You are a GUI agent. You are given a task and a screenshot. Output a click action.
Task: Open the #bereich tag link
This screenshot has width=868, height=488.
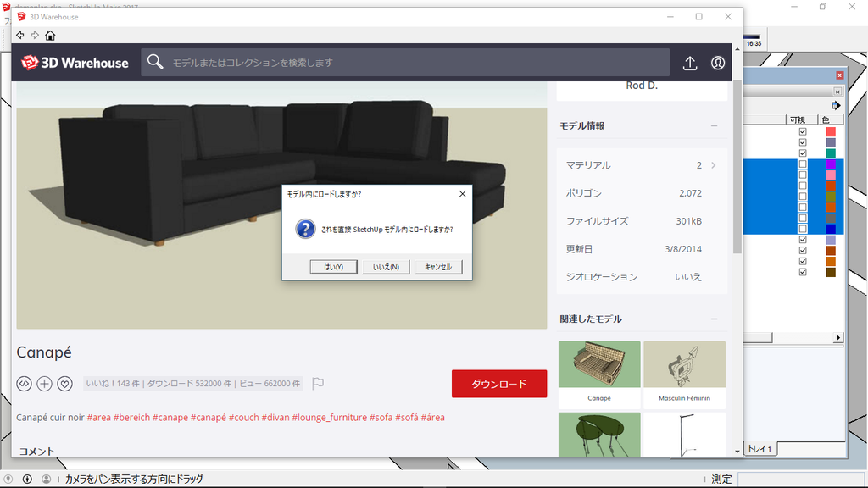[131, 417]
